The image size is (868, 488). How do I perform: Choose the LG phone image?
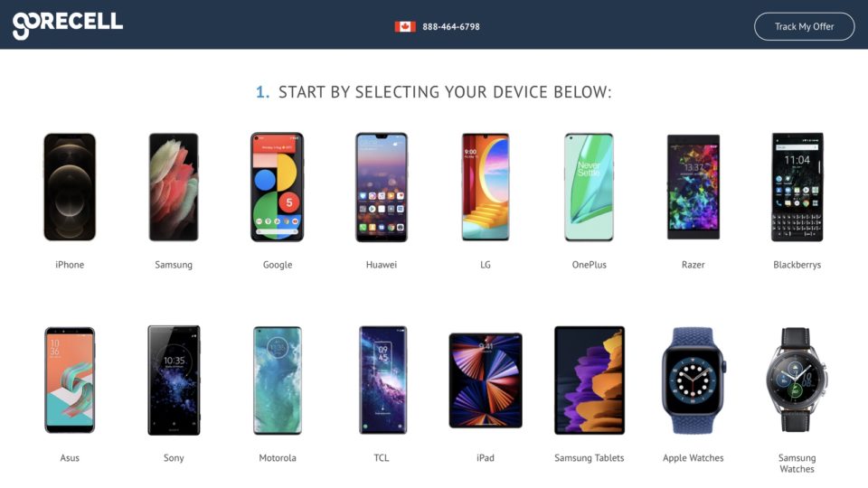pos(486,187)
